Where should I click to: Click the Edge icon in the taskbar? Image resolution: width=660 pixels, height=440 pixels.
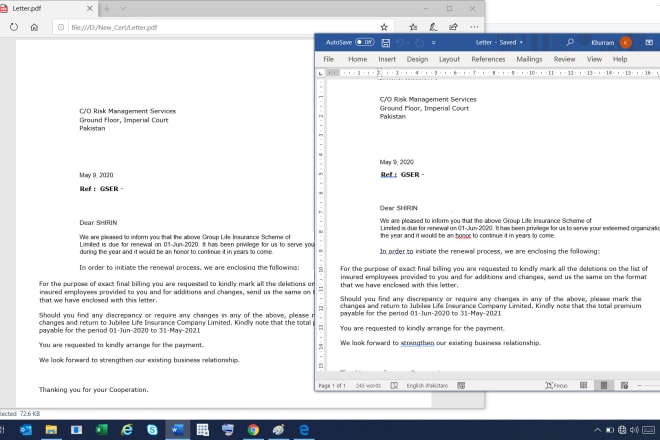303,430
